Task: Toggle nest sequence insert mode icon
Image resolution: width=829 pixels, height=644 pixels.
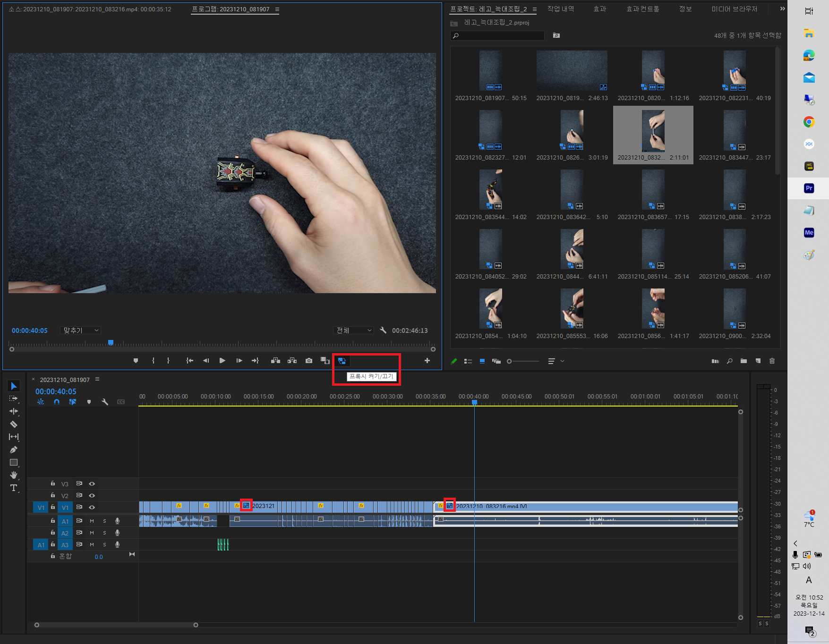Action: (41, 402)
